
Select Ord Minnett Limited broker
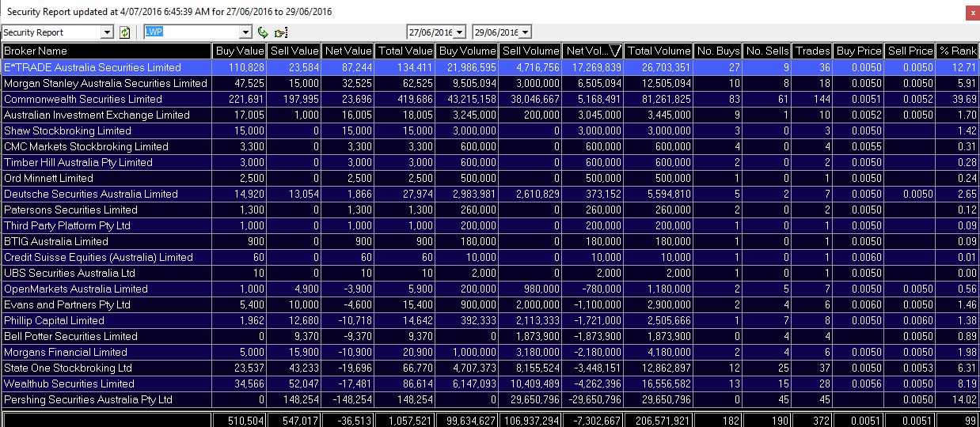click(x=48, y=178)
